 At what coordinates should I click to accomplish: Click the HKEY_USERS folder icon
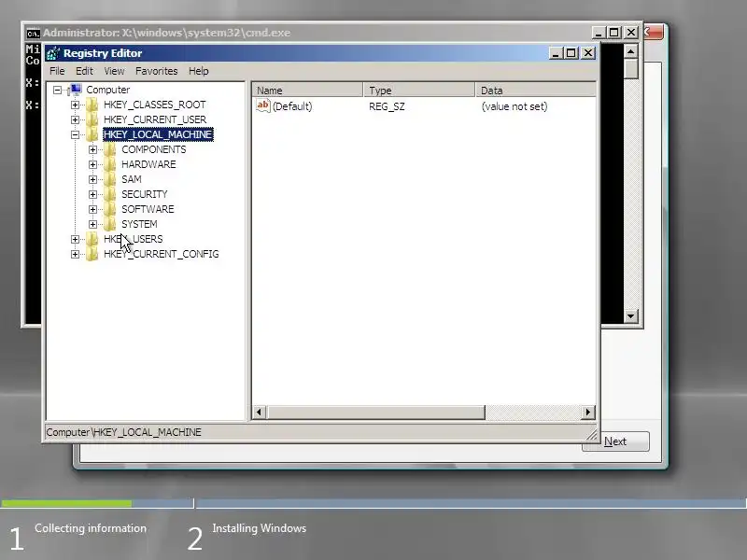92,239
